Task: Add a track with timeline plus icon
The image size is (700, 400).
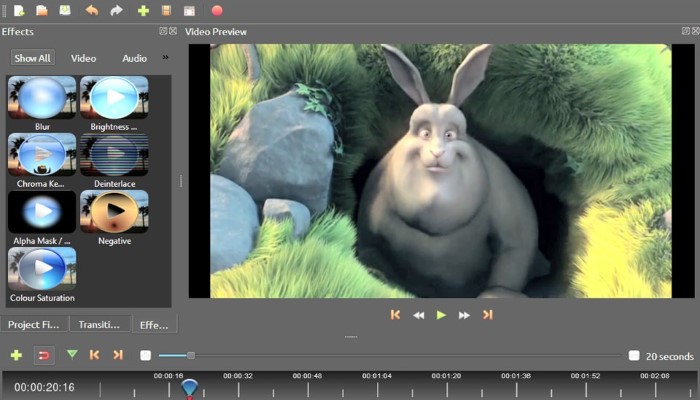Action: pyautogui.click(x=16, y=355)
